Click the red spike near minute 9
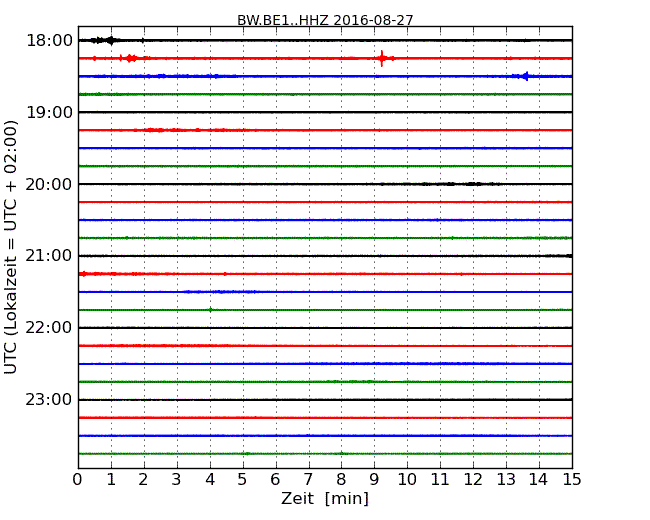 [382, 58]
